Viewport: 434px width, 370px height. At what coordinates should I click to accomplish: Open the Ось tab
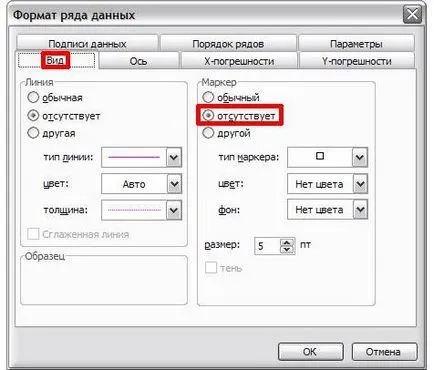(x=138, y=61)
